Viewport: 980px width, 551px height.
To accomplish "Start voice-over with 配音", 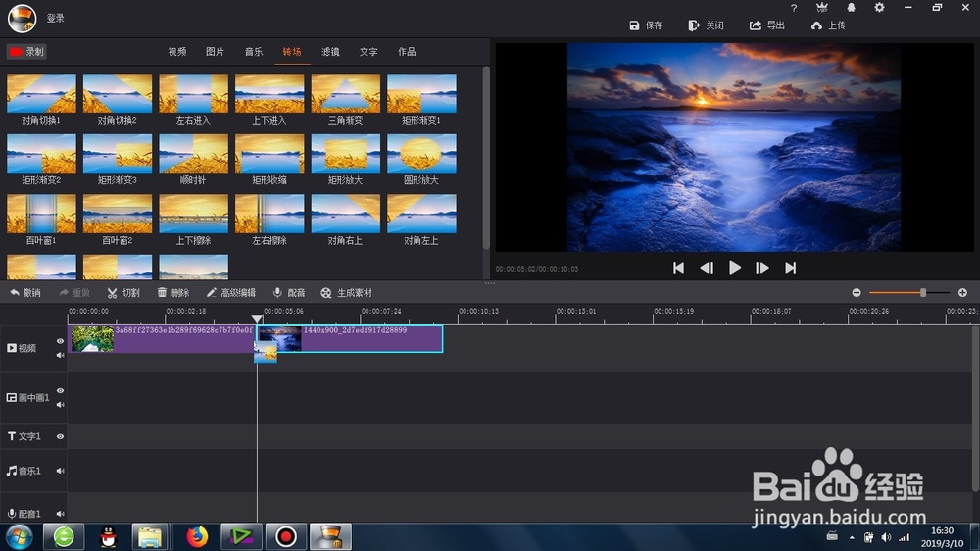I will (289, 293).
